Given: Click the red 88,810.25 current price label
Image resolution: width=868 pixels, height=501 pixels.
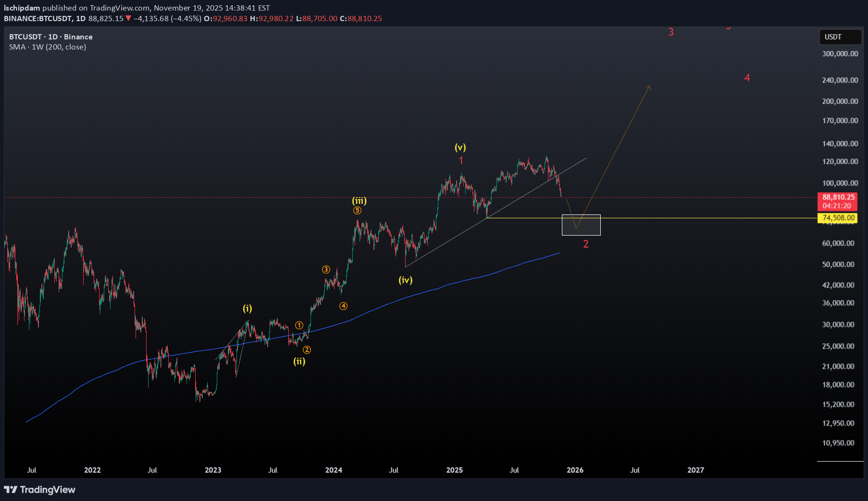Looking at the screenshot, I should [838, 197].
